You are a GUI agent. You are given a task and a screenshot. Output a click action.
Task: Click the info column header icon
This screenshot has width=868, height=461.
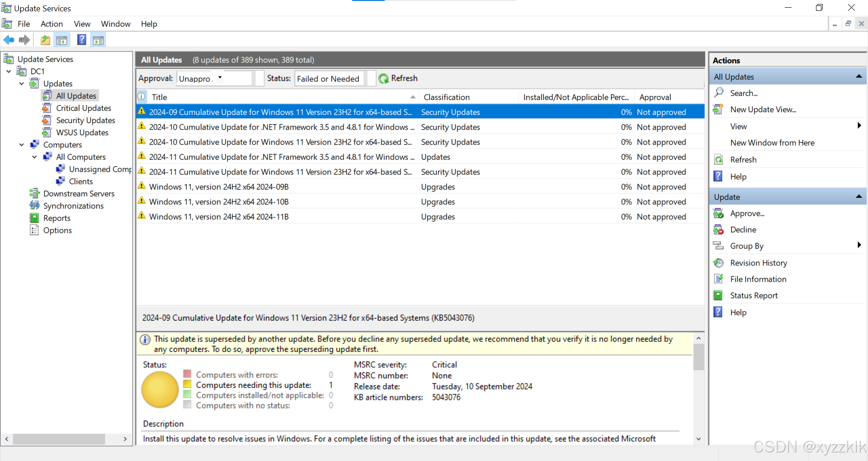142,96
